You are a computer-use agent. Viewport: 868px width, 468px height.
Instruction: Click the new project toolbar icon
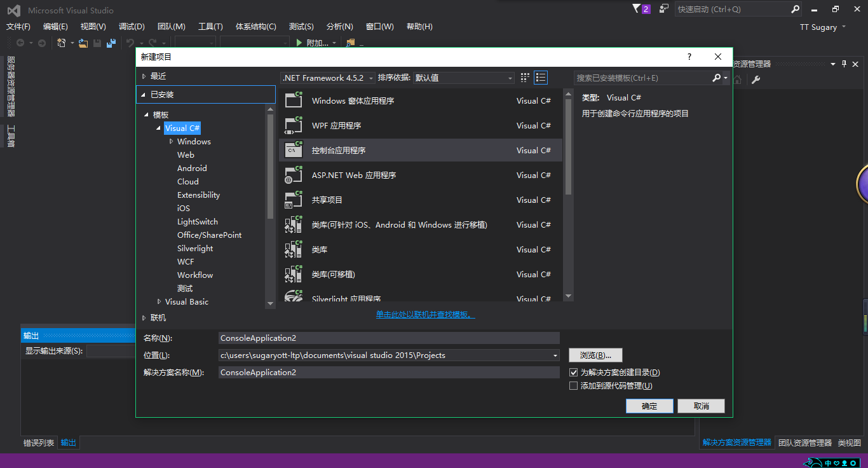(x=62, y=43)
